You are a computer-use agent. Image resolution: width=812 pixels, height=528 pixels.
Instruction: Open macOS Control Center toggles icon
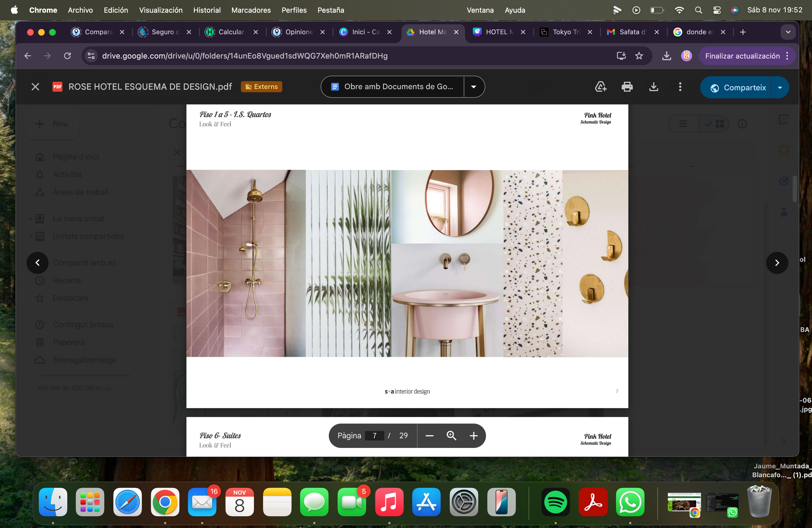717,10
